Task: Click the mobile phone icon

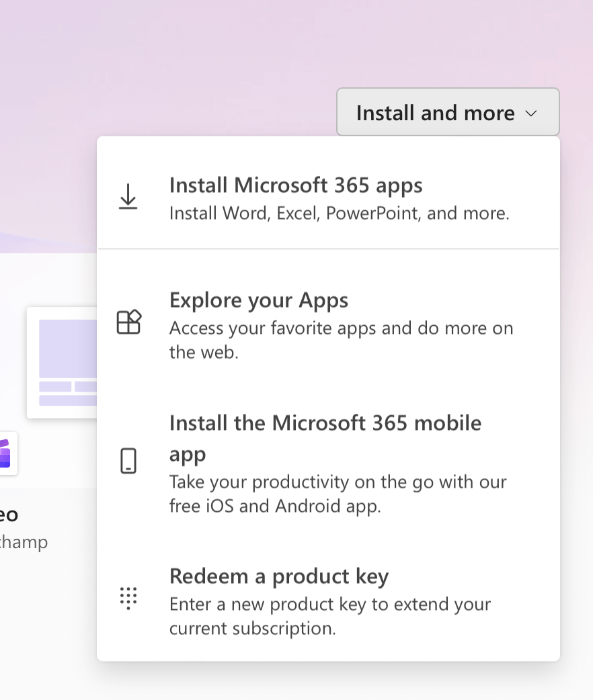Action: coord(128,461)
